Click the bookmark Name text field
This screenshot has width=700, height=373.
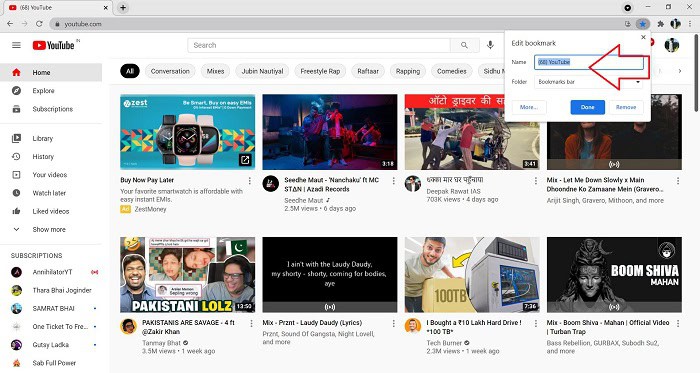coord(589,62)
